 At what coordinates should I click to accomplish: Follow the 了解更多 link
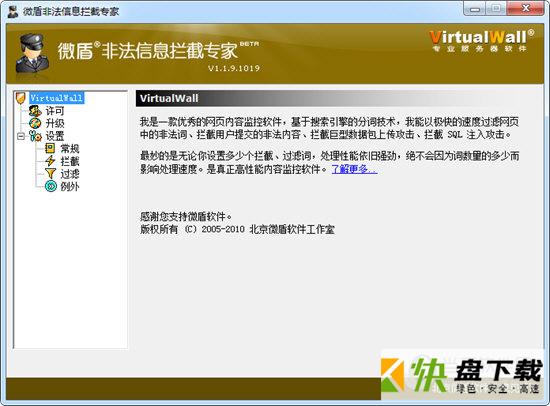coord(354,169)
